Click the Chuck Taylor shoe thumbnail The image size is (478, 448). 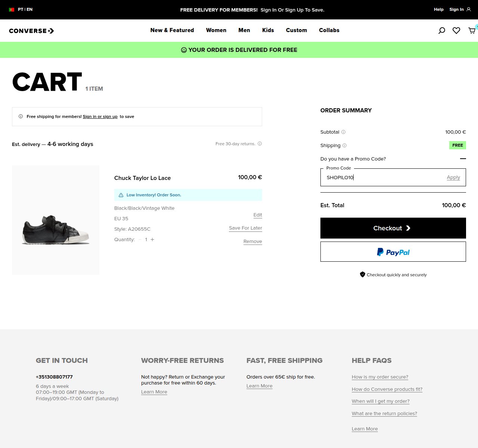[x=56, y=220]
